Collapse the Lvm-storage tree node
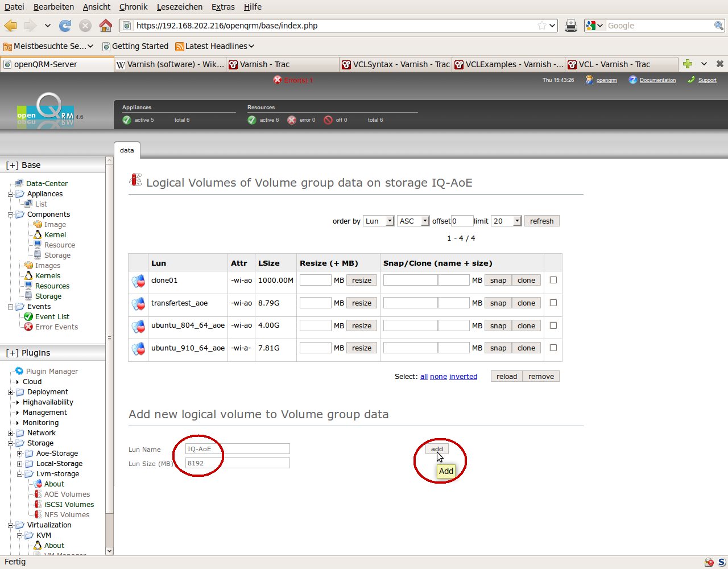 (x=19, y=474)
